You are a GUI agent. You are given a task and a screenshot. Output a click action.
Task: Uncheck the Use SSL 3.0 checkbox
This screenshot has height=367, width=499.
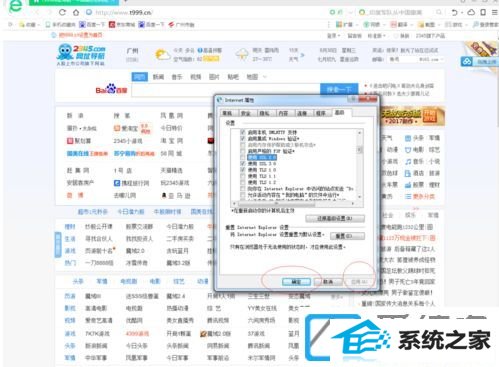tap(243, 164)
